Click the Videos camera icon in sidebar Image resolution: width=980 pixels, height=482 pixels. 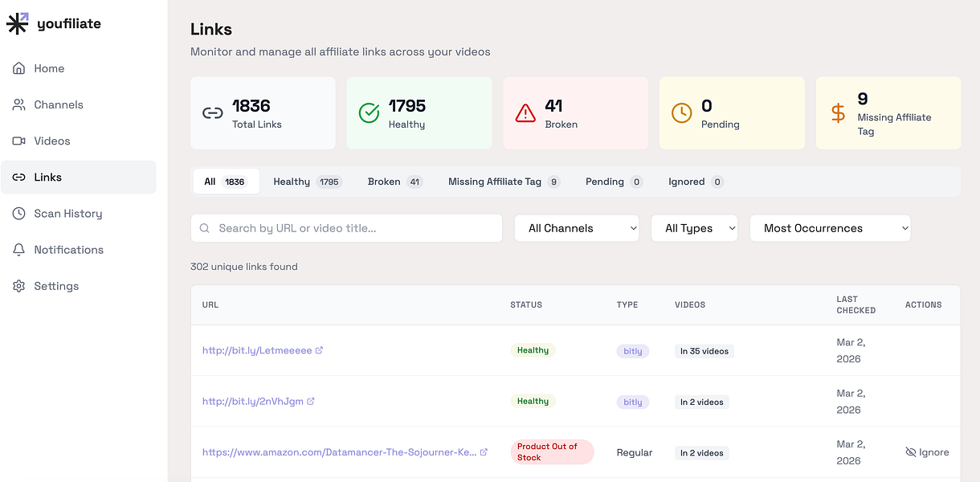(x=19, y=141)
